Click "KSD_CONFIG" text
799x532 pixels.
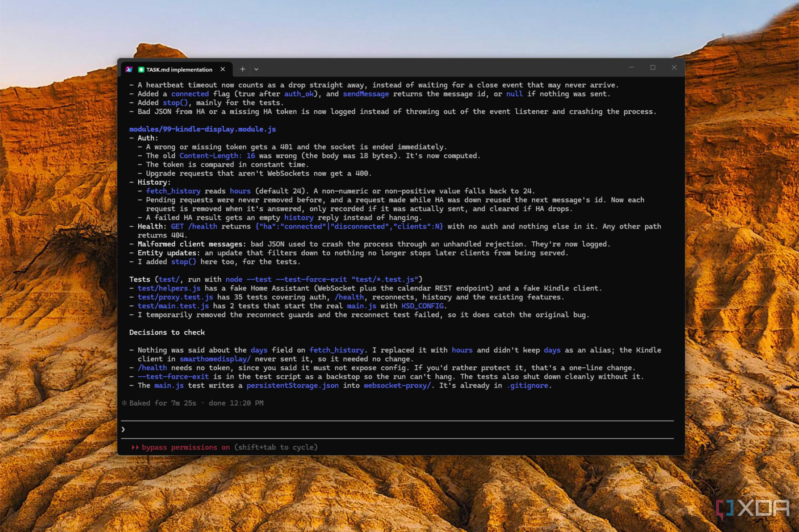(422, 306)
